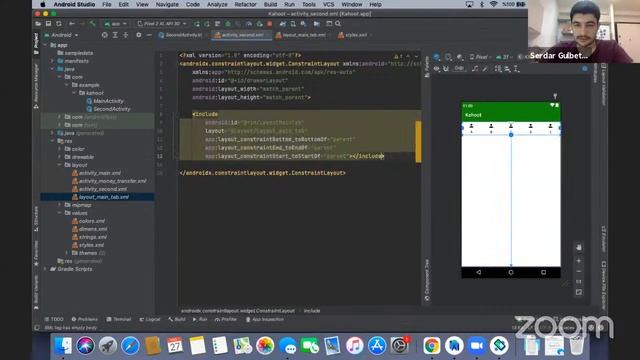
Task: Toggle the view options eye icon
Action: (436, 69)
